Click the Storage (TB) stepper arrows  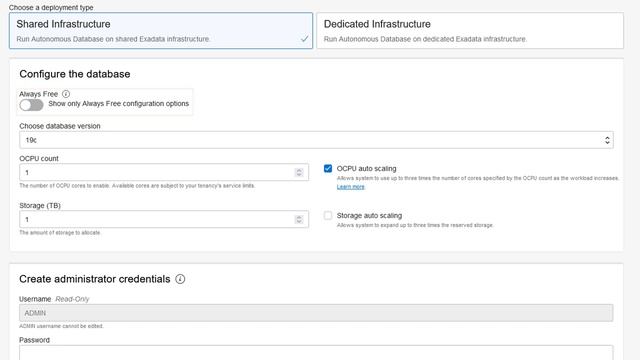tap(299, 219)
